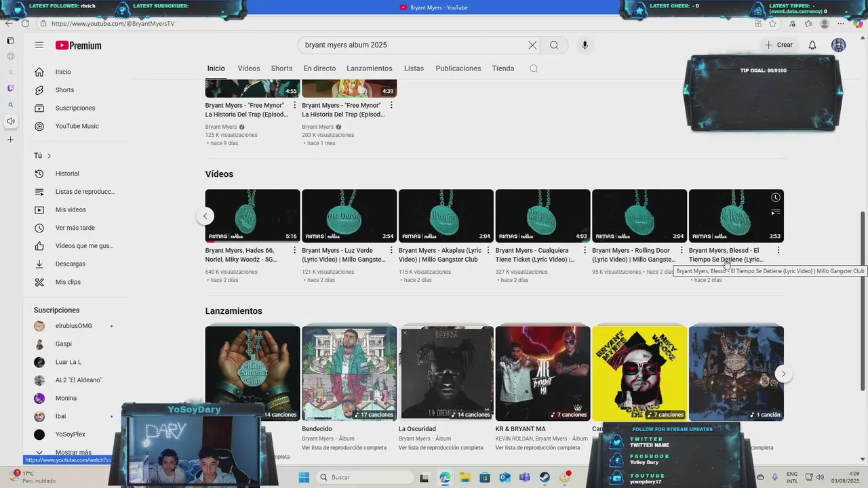Click Bendecido full playlist link
Screen dimensions: 868x488
click(x=344, y=448)
